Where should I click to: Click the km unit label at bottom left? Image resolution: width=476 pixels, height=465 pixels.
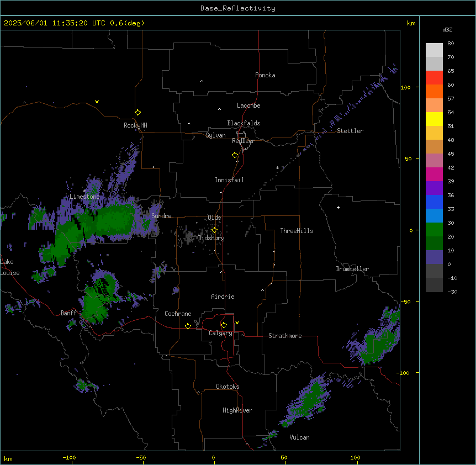8,458
